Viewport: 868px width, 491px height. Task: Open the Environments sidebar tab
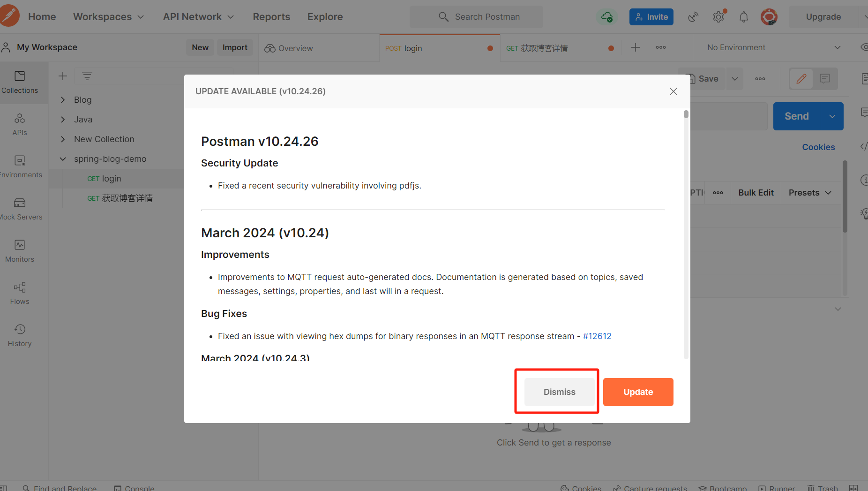pos(20,166)
